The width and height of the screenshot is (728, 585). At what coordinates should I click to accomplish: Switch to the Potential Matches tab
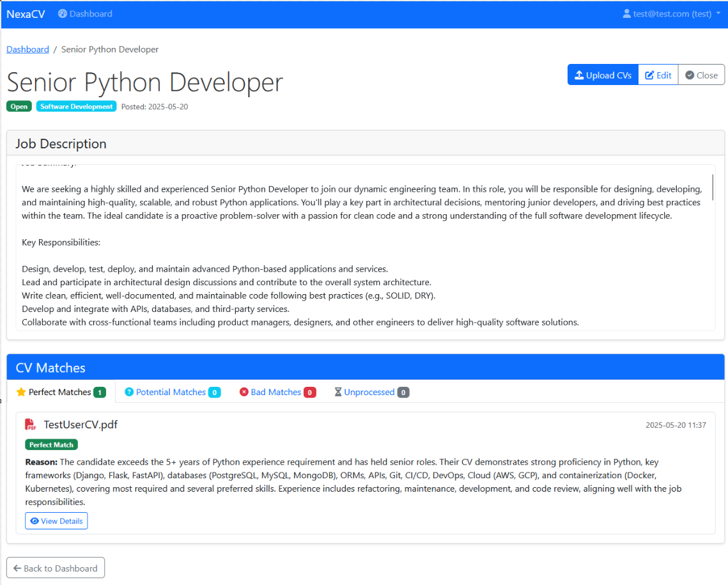[171, 392]
